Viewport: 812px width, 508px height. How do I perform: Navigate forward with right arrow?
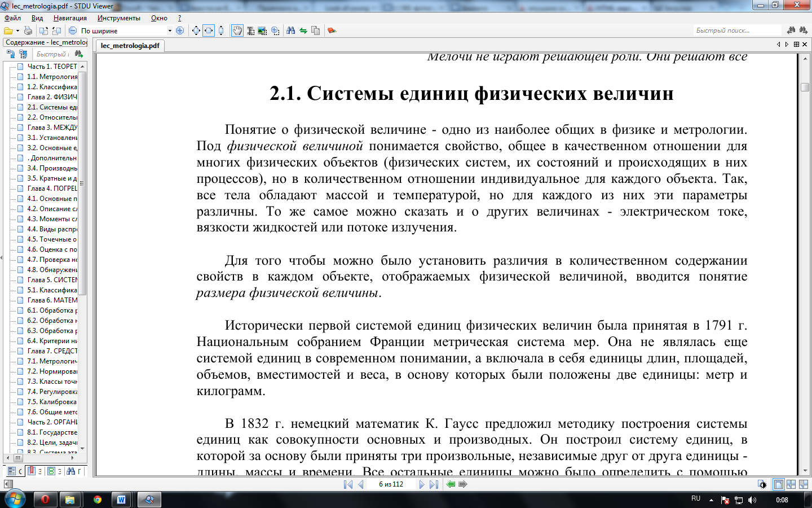click(x=463, y=484)
